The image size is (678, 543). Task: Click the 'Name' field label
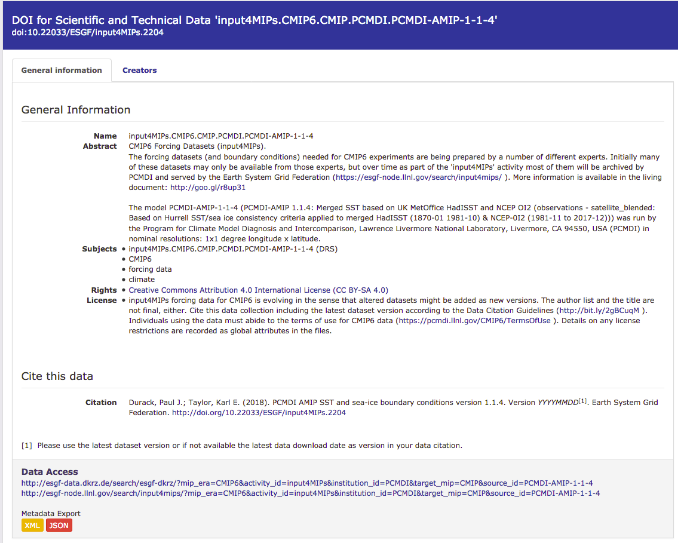106,136
